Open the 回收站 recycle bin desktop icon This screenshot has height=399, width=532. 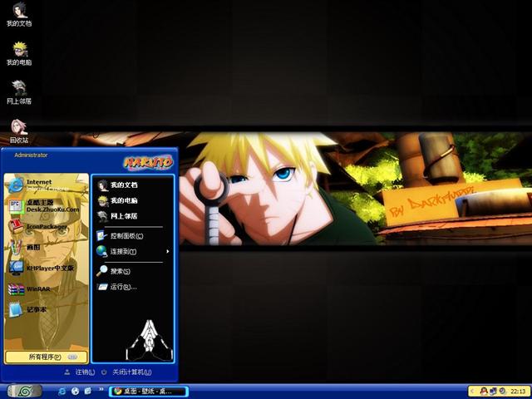pos(19,131)
